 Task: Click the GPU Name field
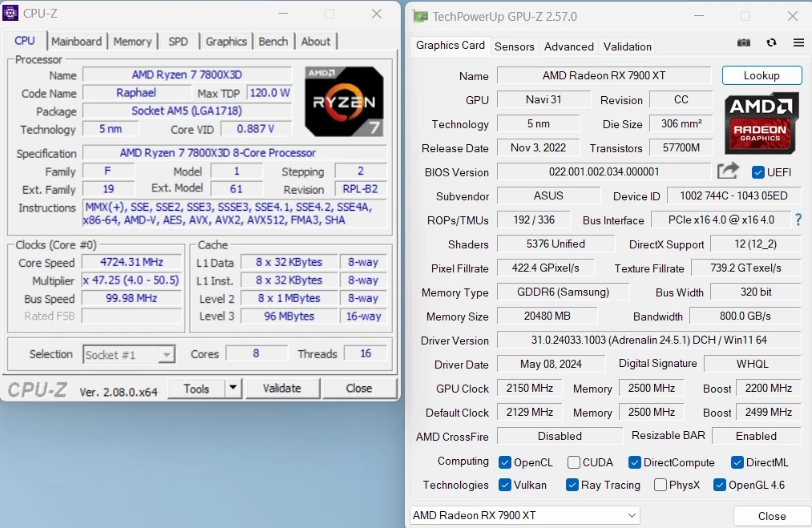[x=604, y=75]
